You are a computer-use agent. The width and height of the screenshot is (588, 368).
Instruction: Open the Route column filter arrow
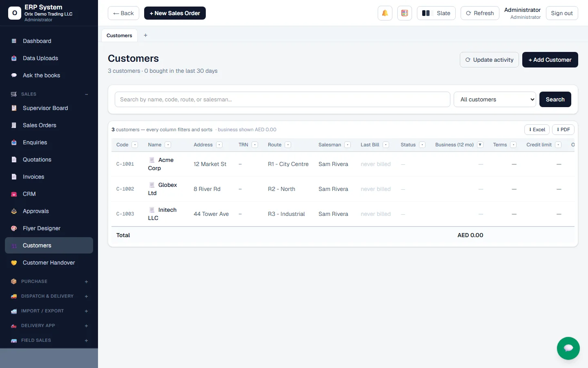pos(288,145)
